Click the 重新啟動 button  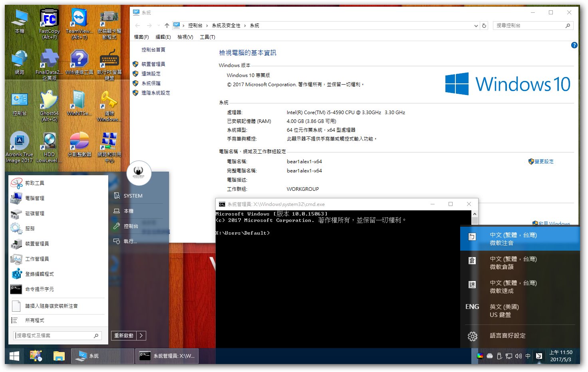pyautogui.click(x=124, y=336)
